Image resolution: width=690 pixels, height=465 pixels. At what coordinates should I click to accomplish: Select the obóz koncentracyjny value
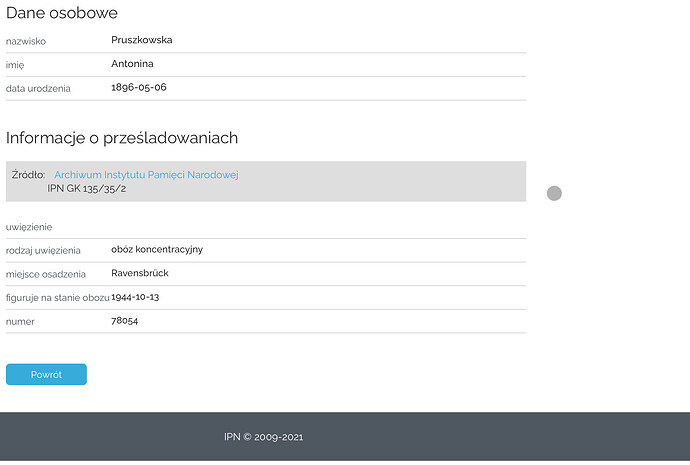(x=157, y=249)
